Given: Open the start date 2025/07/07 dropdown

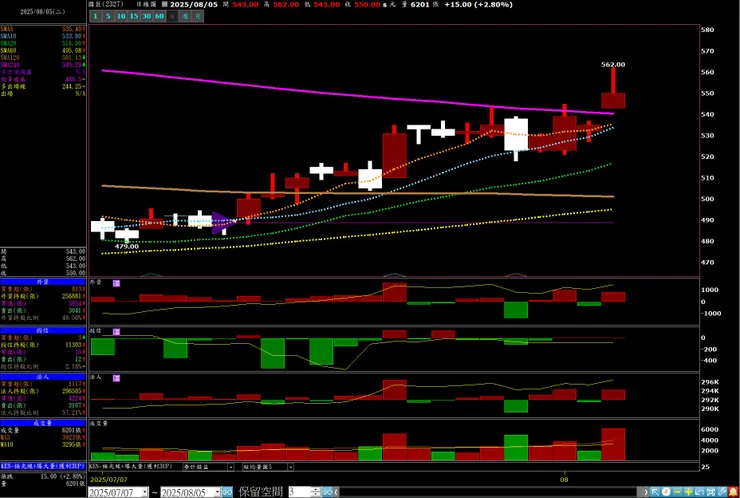Looking at the screenshot, I should click(x=144, y=492).
